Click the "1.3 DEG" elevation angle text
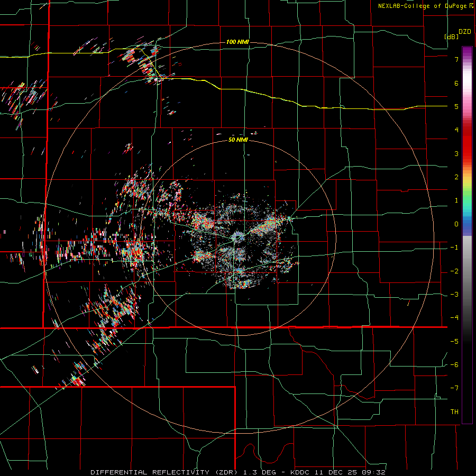This screenshot has height=476, width=476. pyautogui.click(x=260, y=472)
